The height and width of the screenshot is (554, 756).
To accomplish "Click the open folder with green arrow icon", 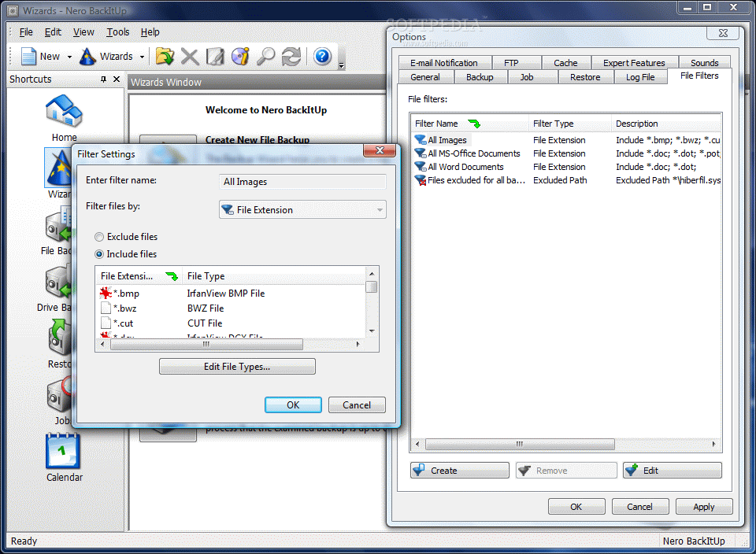I will pos(165,57).
